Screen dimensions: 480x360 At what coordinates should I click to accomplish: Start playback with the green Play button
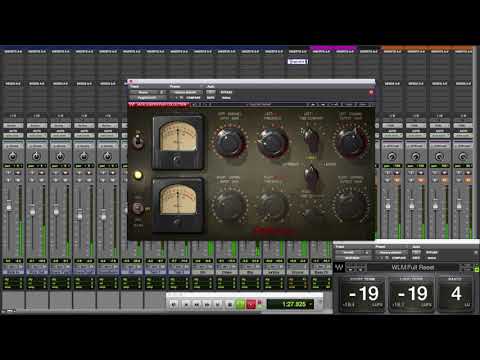click(x=240, y=304)
